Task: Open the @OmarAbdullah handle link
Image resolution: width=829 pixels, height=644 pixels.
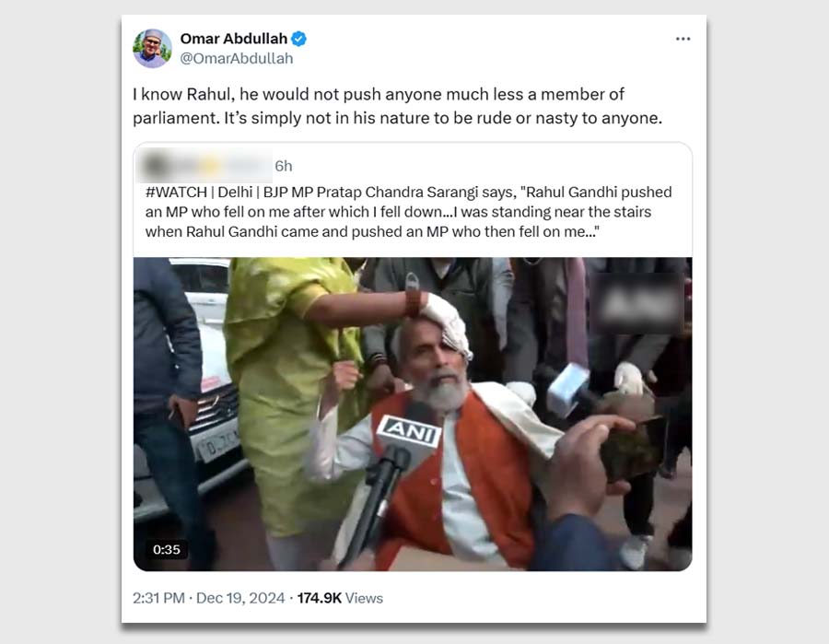Action: pos(237,58)
